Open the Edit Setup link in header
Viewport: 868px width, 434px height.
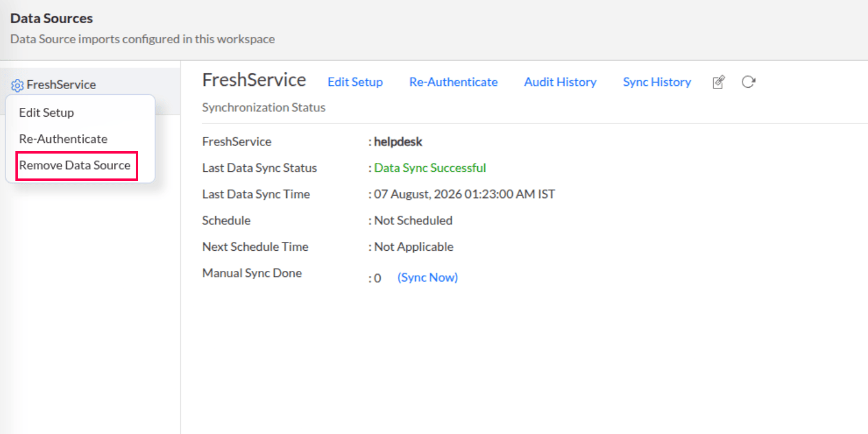click(355, 82)
